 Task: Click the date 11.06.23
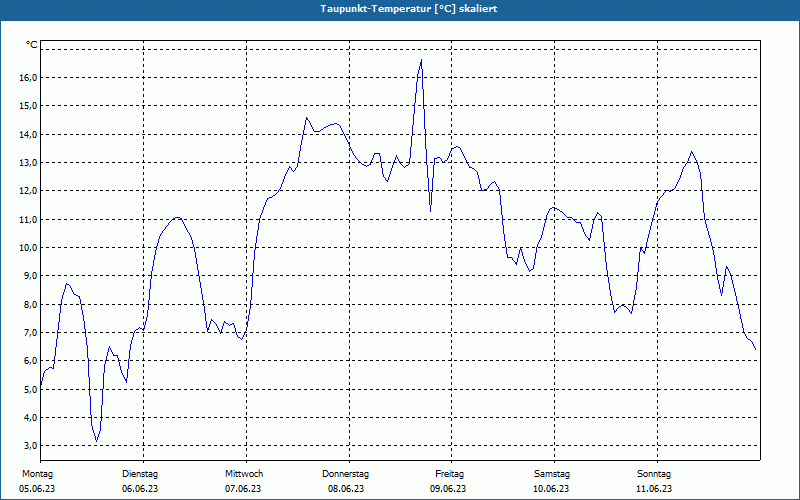[x=654, y=489]
